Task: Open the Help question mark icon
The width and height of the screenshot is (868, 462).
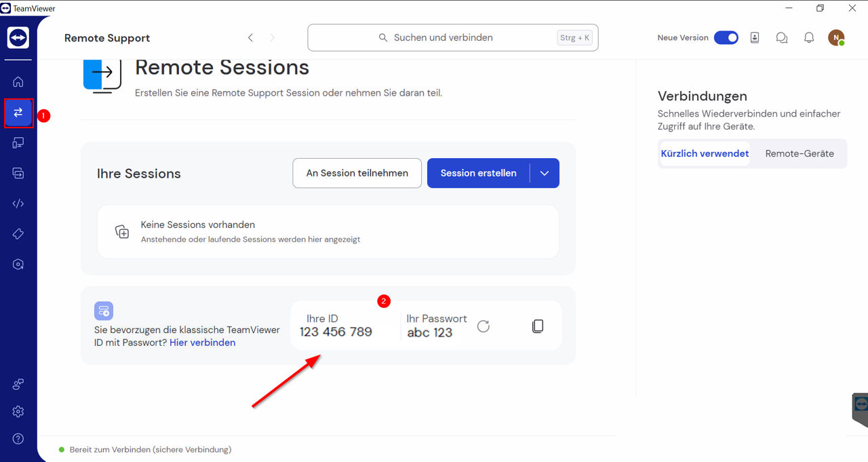Action: [18, 439]
